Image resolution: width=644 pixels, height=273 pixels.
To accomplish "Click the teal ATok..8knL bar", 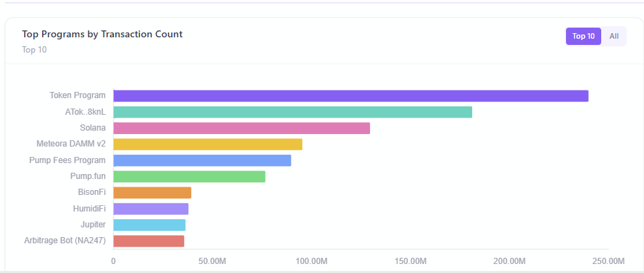I will tap(293, 112).
